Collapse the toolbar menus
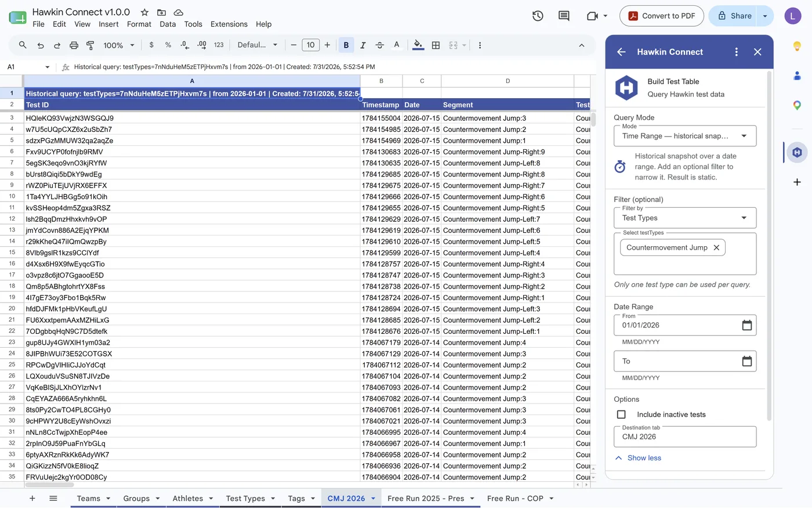The image size is (812, 508). [x=582, y=45]
